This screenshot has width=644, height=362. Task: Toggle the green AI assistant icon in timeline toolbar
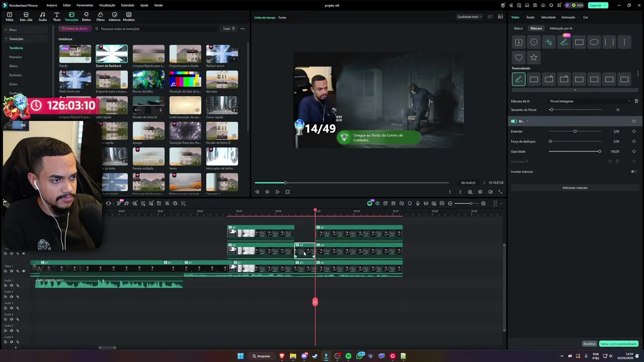tap(370, 203)
